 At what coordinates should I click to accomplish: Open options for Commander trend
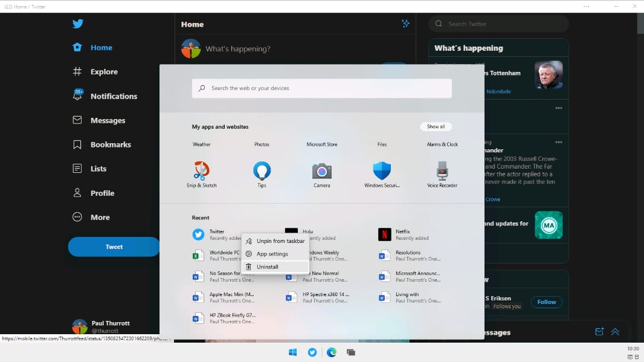pos(559,142)
